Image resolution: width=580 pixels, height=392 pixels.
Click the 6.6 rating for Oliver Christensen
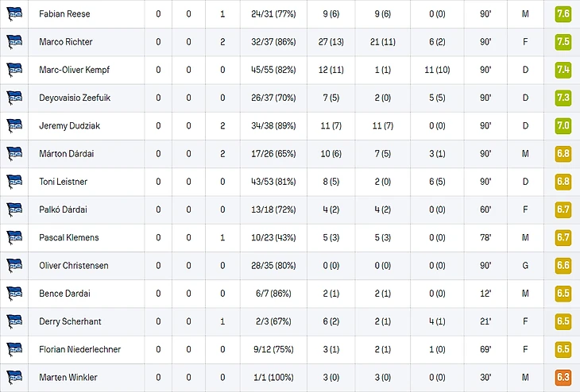click(563, 265)
